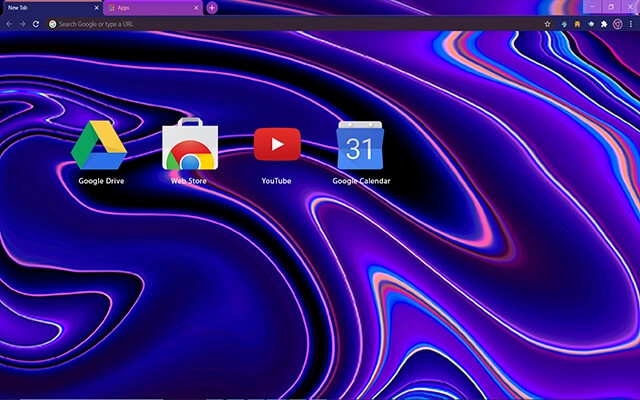Minimize the Chrome window
This screenshot has height=400, width=640.
coord(593,7)
